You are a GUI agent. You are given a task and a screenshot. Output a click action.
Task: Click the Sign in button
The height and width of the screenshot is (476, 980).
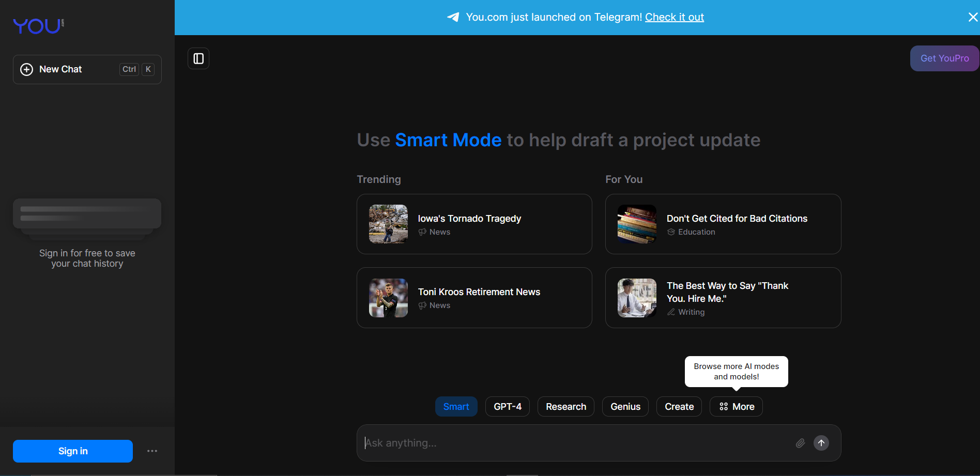coord(73,451)
